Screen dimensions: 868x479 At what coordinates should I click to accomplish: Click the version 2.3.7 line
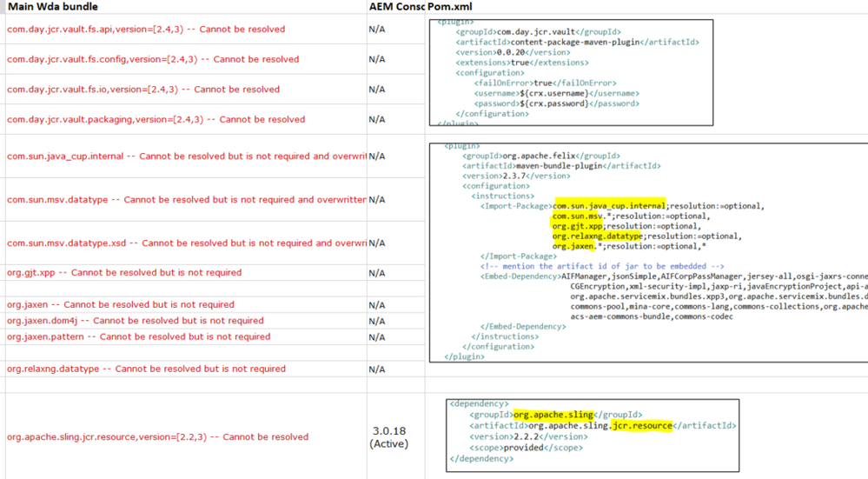(516, 176)
